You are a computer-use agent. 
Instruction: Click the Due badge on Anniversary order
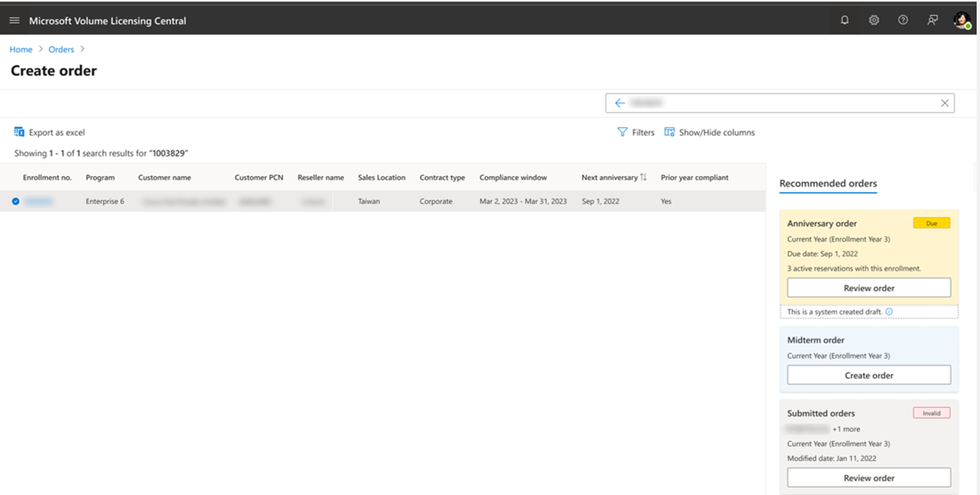931,223
